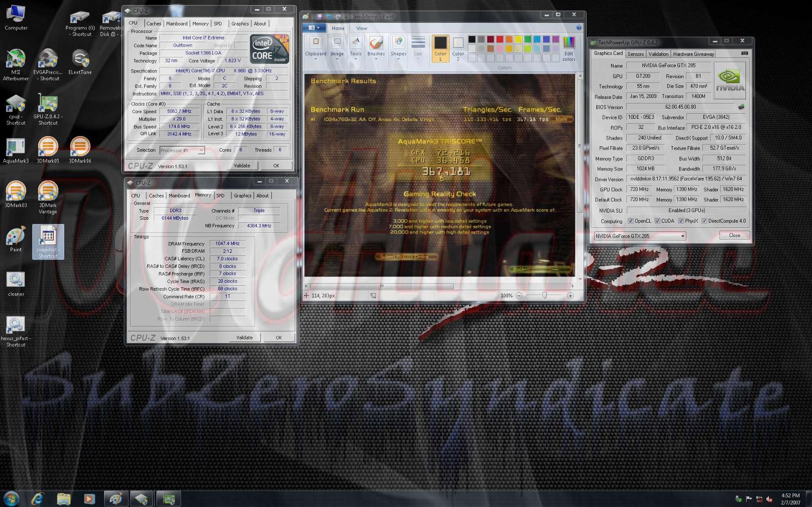Open Paint Help question mark icon
The image size is (812, 507).
tap(579, 28)
